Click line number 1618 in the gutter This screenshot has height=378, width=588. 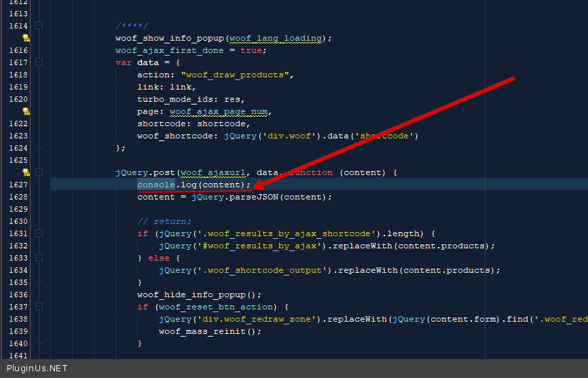click(18, 75)
